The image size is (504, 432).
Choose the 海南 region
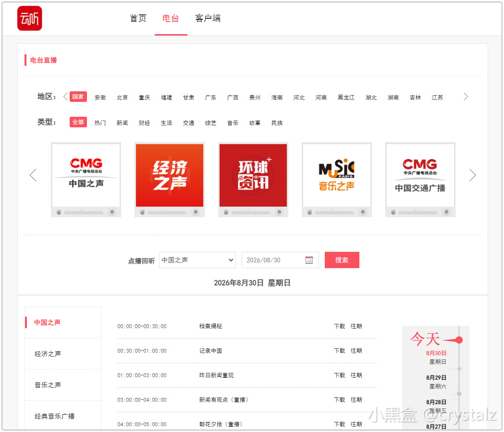(x=277, y=98)
